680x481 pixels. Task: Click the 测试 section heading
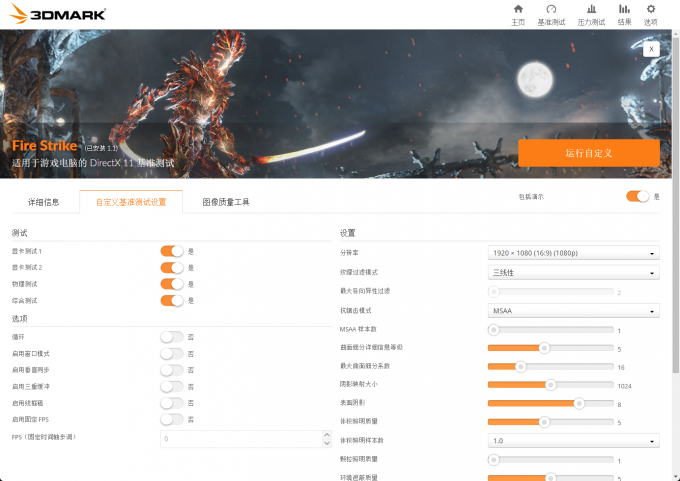(x=20, y=233)
